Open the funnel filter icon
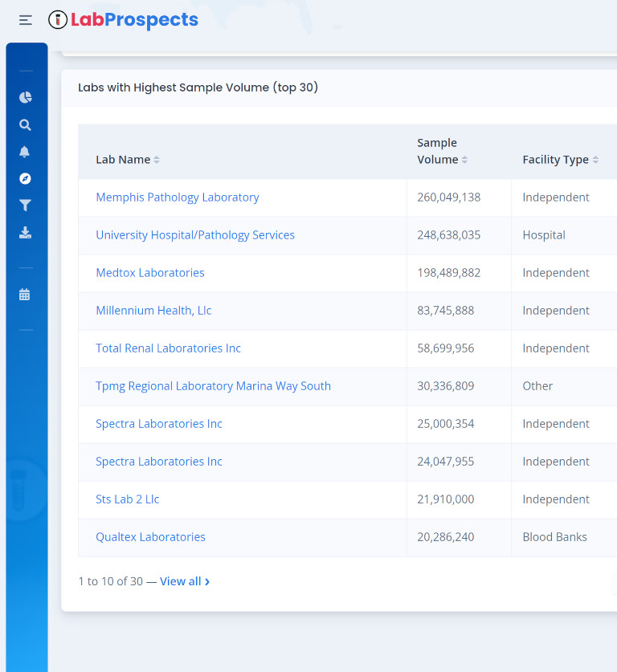 click(x=25, y=206)
